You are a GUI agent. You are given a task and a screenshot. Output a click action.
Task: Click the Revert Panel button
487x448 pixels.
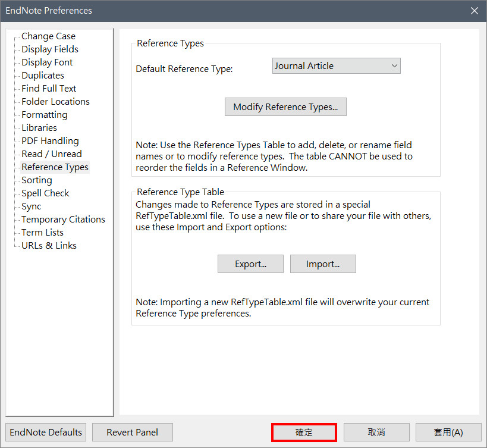[133, 432]
